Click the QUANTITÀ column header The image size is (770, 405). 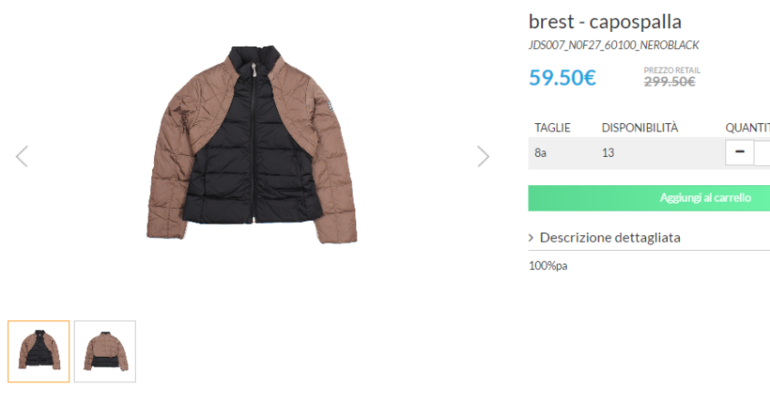click(747, 128)
